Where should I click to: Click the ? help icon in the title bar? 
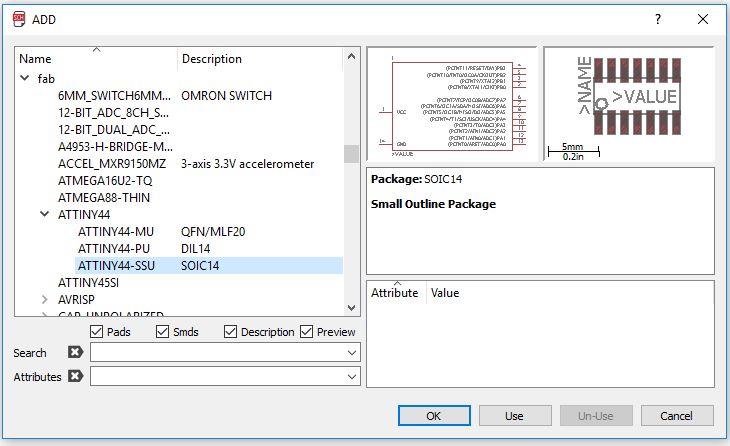[x=657, y=19]
